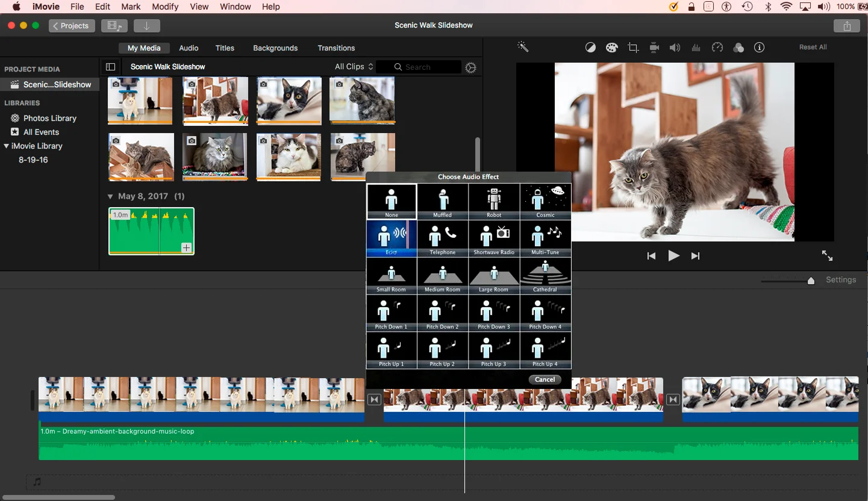Play the preview in the viewer
This screenshot has width=868, height=501.
coord(673,256)
